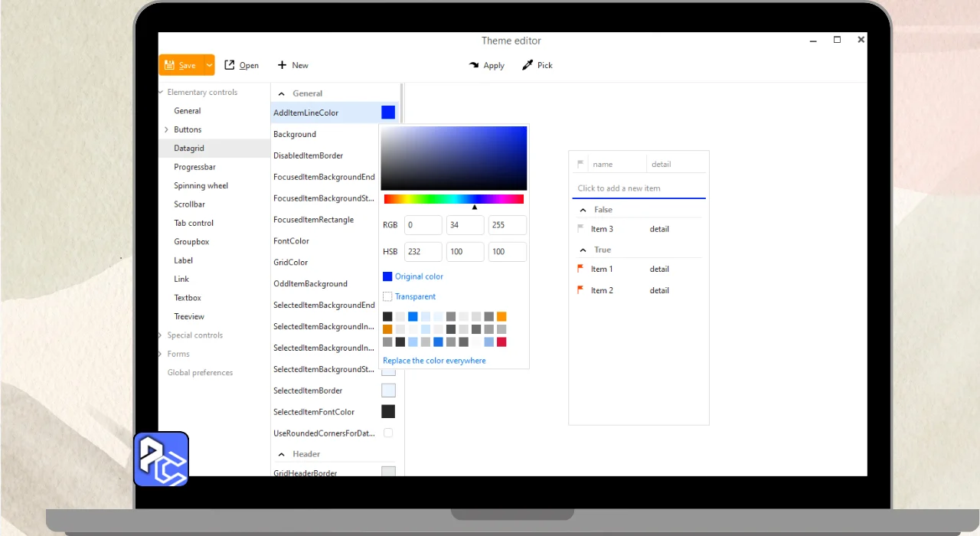Click the AddItemLineColor blue swatch

point(388,113)
